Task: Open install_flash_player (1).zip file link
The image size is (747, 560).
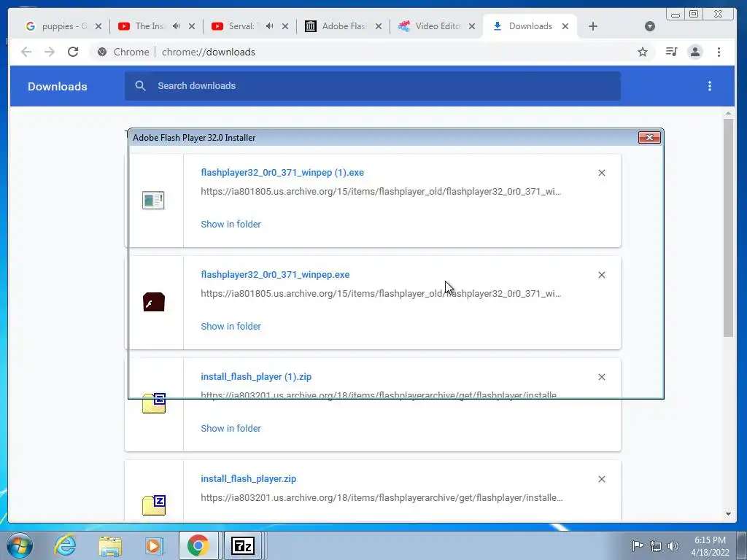Action: click(256, 377)
